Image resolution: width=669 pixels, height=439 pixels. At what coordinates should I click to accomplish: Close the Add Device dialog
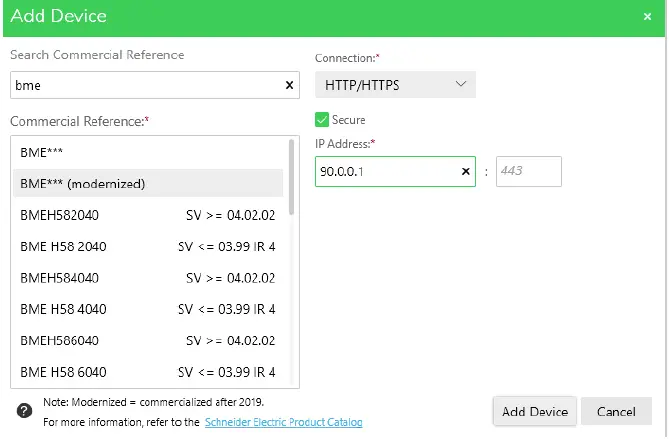pos(647,17)
